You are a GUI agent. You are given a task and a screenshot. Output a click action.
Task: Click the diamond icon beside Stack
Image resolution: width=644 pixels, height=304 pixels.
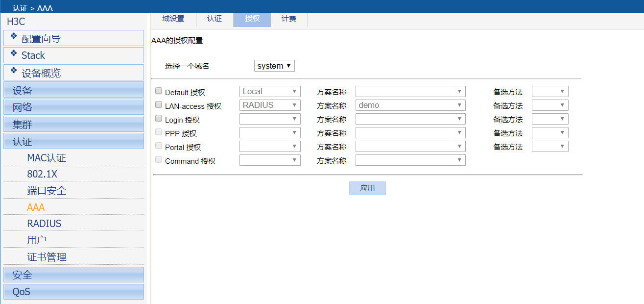[x=14, y=52]
